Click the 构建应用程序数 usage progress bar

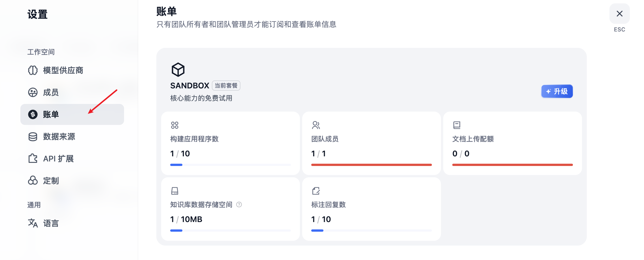[x=230, y=165]
